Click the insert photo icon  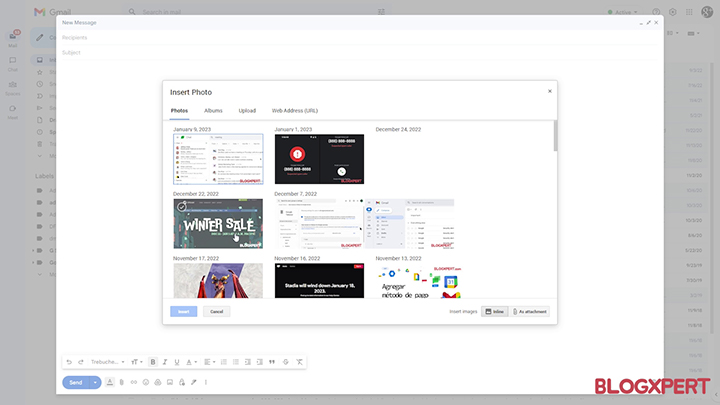pos(170,382)
